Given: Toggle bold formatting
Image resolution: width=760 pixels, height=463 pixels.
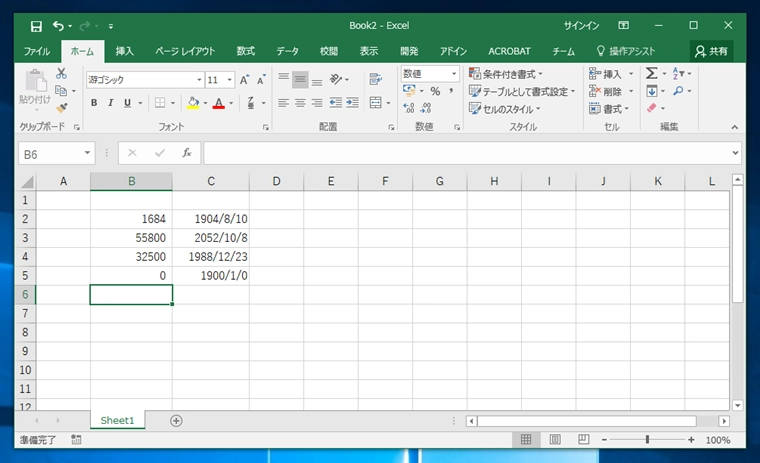Looking at the screenshot, I should click(94, 103).
